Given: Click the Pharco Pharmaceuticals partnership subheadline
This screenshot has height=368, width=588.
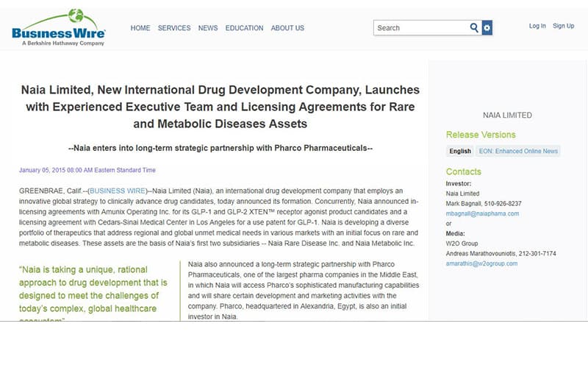Looking at the screenshot, I should pyautogui.click(x=220, y=148).
